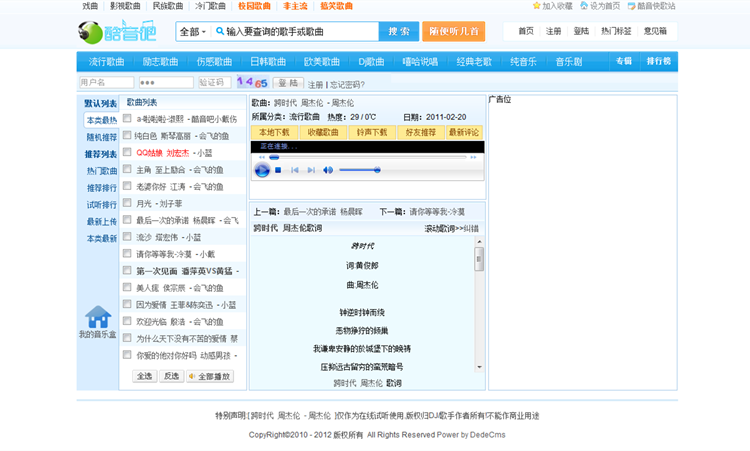
Task: Open 我的音乐盒 house icon
Action: (98, 317)
